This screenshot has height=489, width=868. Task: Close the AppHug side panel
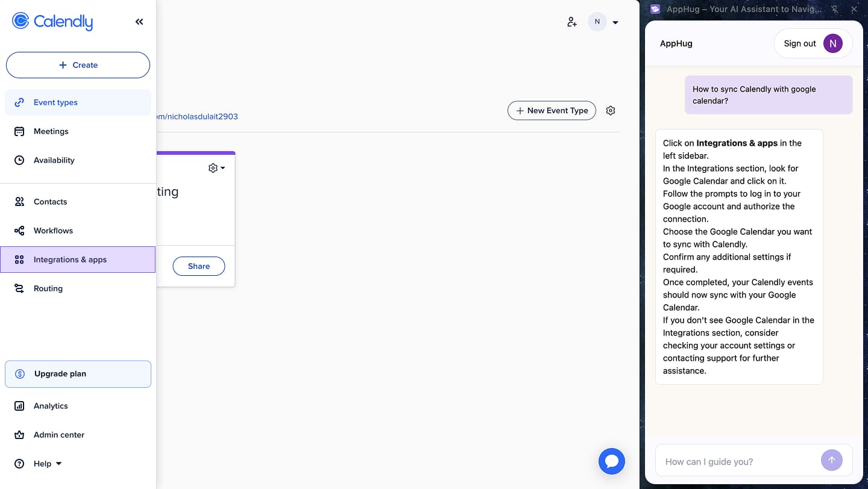(854, 10)
